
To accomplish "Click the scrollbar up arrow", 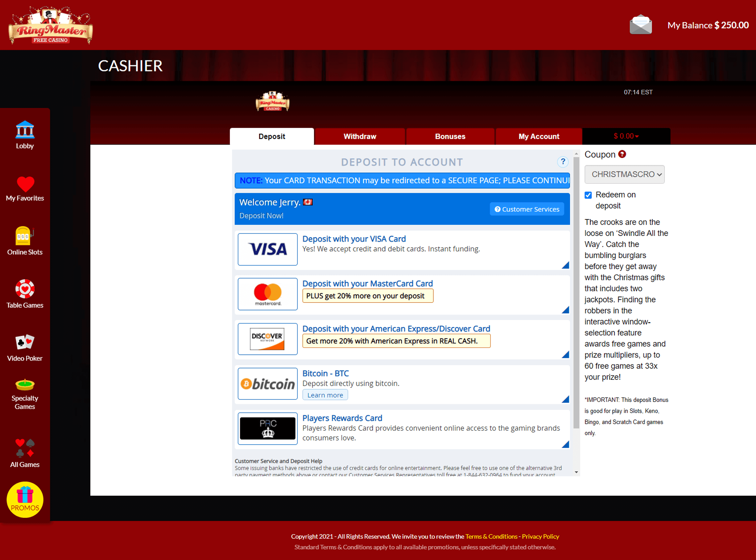I will pyautogui.click(x=576, y=154).
